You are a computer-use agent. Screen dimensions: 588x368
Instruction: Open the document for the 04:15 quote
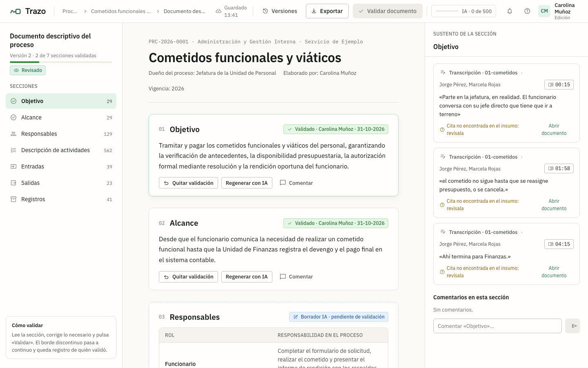[554, 272]
